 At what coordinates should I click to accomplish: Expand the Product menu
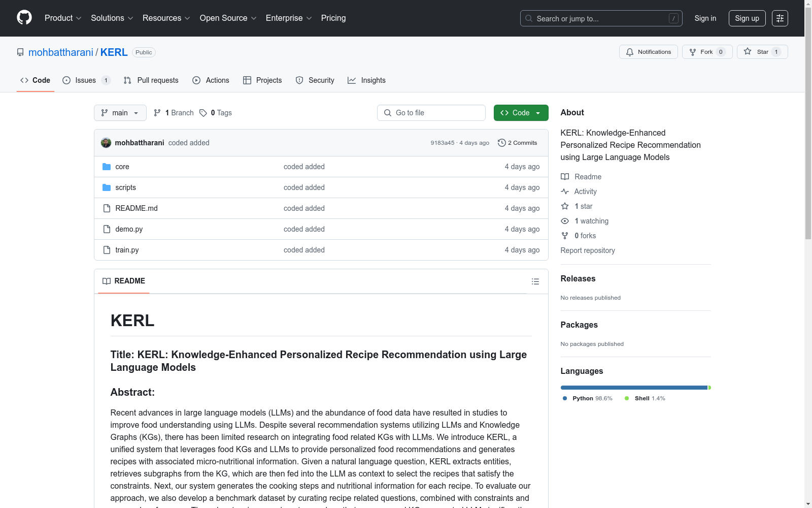[x=63, y=18]
